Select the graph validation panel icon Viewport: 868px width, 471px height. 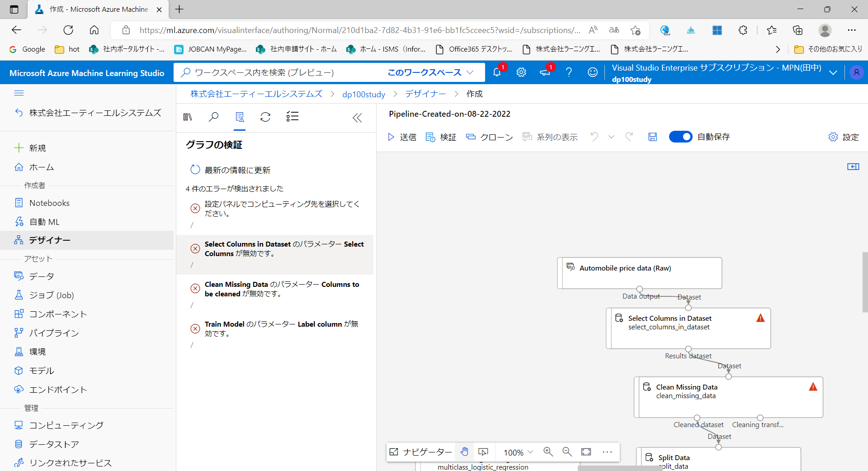[240, 117]
